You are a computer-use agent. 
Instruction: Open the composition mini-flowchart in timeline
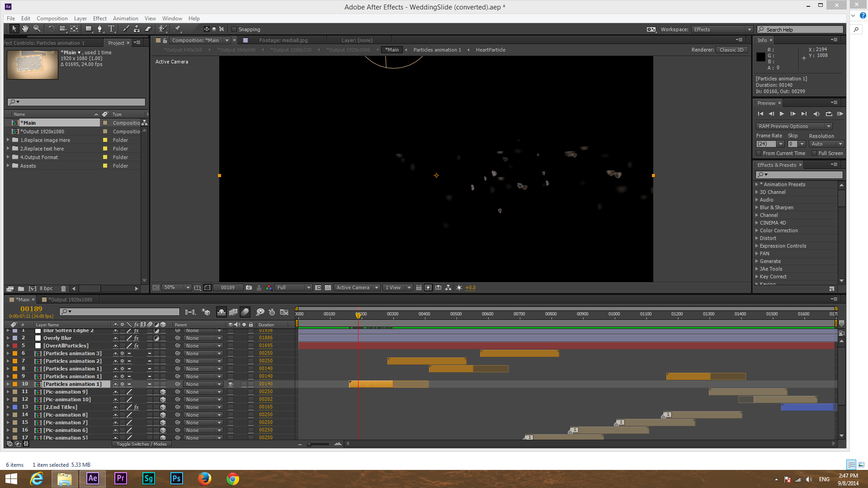pyautogui.click(x=190, y=312)
